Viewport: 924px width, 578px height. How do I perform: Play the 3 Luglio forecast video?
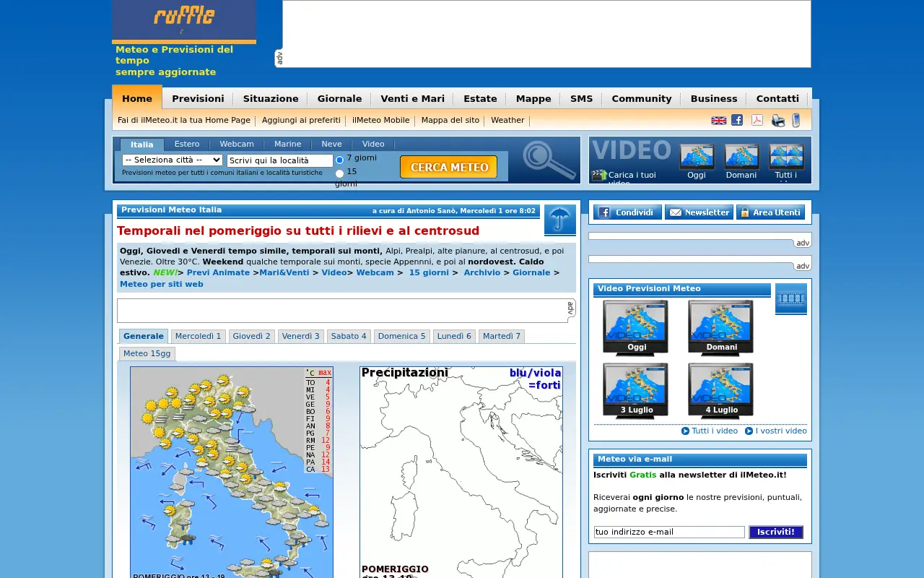pyautogui.click(x=636, y=391)
